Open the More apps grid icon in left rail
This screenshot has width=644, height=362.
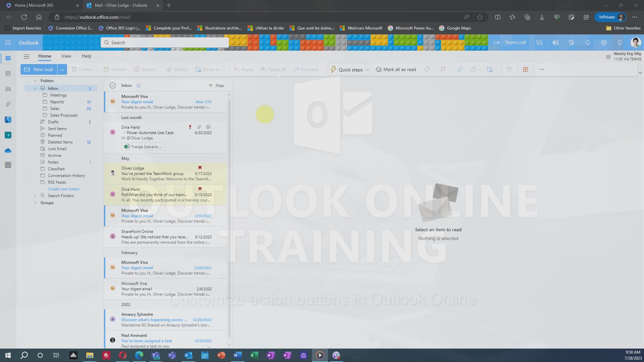8,165
